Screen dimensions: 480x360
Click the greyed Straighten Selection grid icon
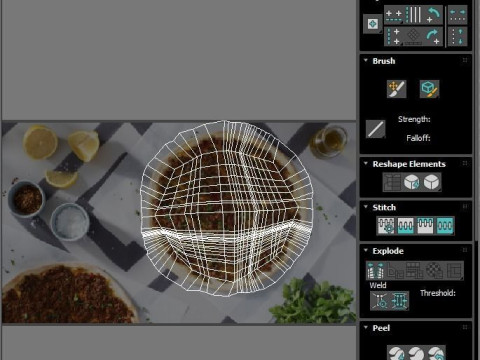[x=392, y=182]
